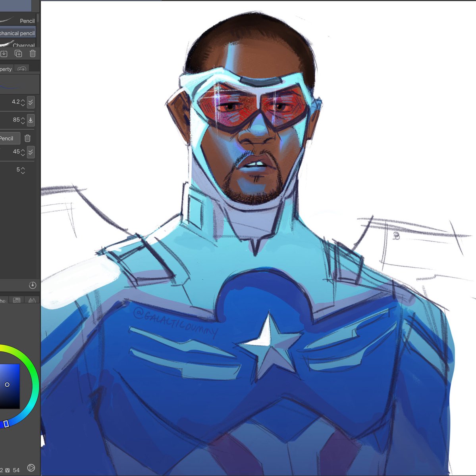The height and width of the screenshot is (476, 476).
Task: Increase brush size using the 4.2 stepper arrows
Action: coord(22,100)
